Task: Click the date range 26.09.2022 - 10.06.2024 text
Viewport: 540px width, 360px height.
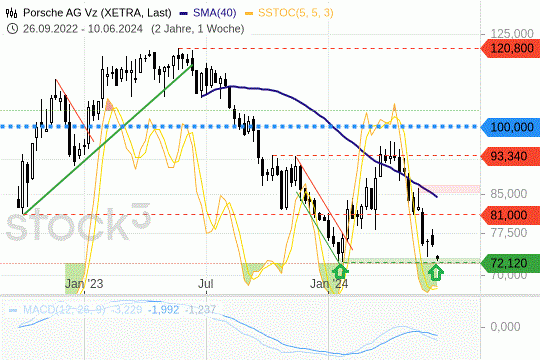Action: pos(83,29)
